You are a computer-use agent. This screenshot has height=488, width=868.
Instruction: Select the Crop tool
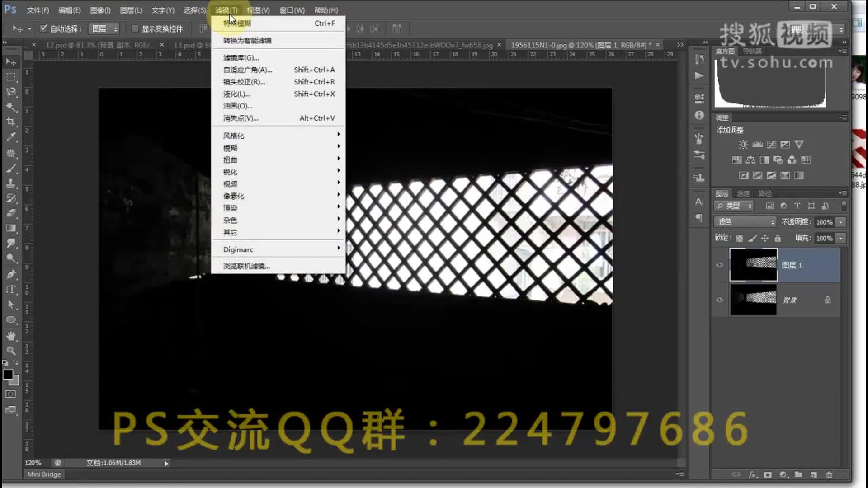point(11,122)
